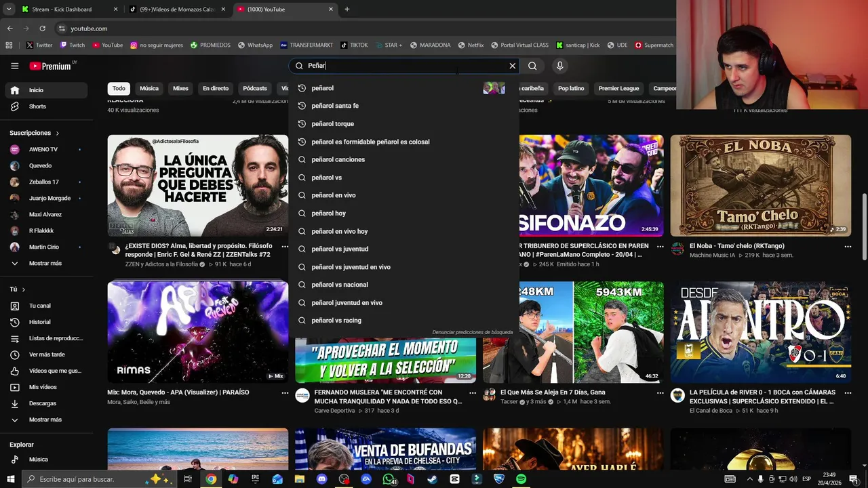868x488 pixels.
Task: Open options menu for River 0-1 Boca video
Action: pyautogui.click(x=848, y=392)
